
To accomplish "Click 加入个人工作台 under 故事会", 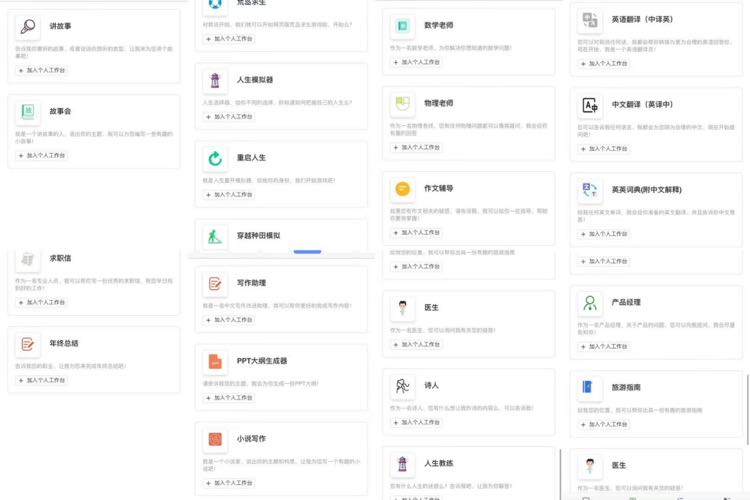I will pyautogui.click(x=42, y=156).
